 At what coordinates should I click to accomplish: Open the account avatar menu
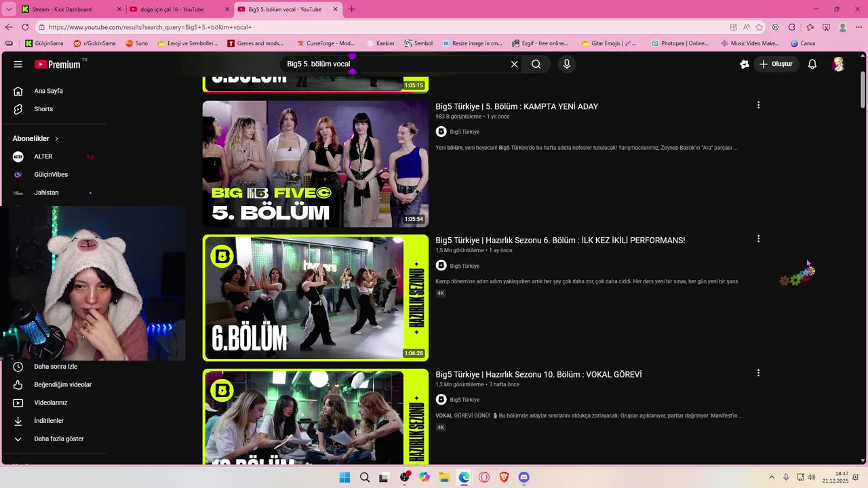coord(839,64)
